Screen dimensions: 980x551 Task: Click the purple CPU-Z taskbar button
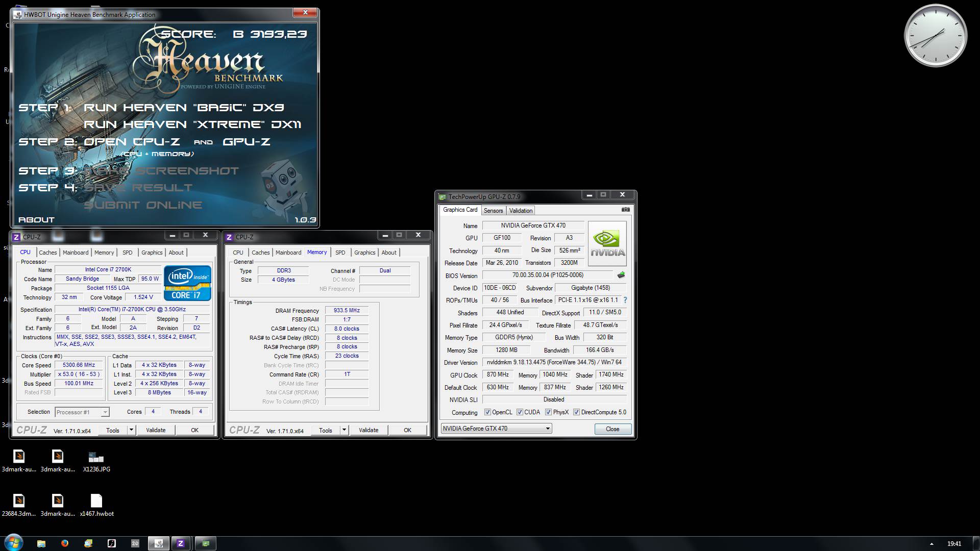tap(181, 543)
